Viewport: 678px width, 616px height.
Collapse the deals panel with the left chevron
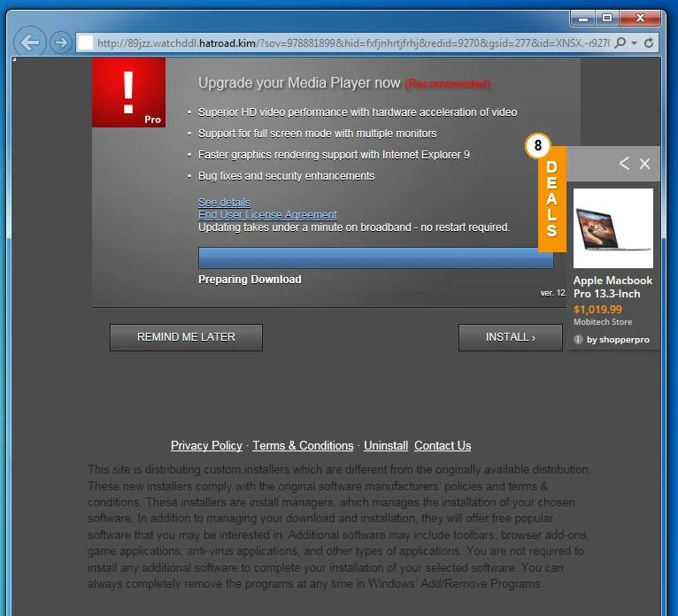coord(624,164)
